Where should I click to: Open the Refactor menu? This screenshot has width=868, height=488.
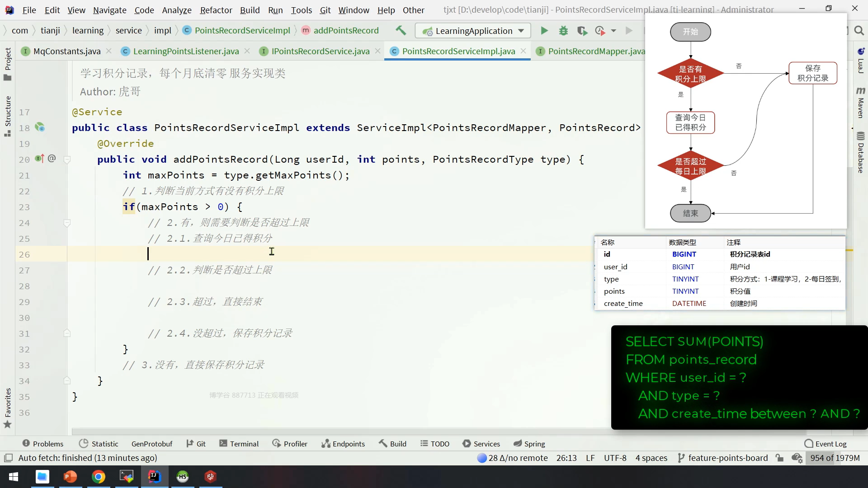[216, 10]
